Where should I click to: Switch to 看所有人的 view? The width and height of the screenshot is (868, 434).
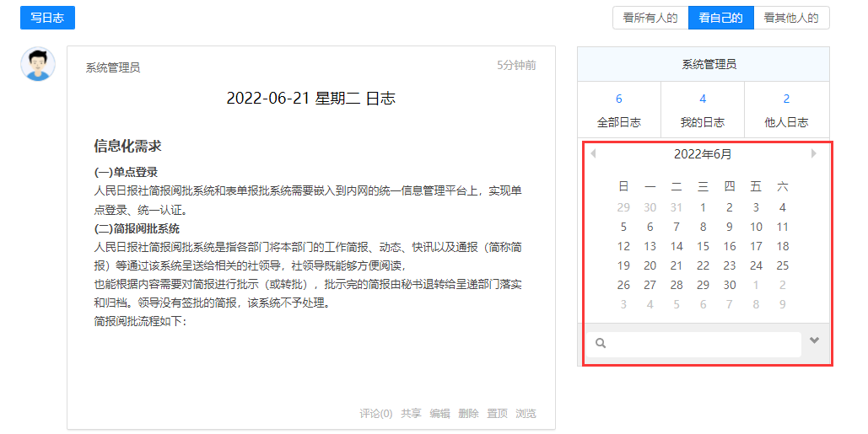(x=650, y=18)
